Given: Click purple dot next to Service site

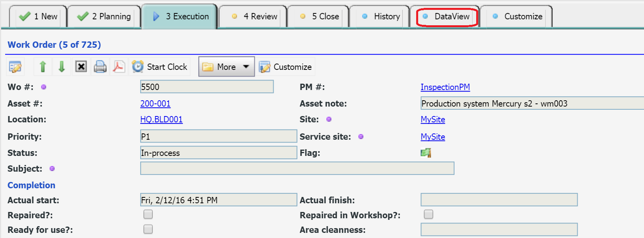Looking at the screenshot, I should point(361,137).
